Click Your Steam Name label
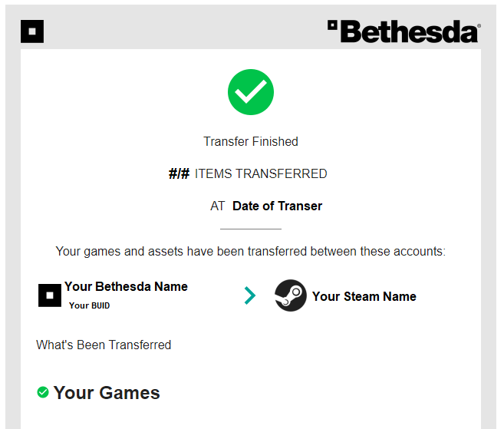The width and height of the screenshot is (504, 429). pyautogui.click(x=364, y=296)
